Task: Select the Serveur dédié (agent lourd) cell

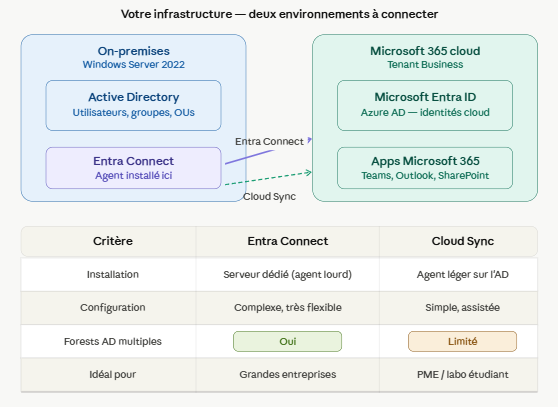Action: pyautogui.click(x=288, y=275)
